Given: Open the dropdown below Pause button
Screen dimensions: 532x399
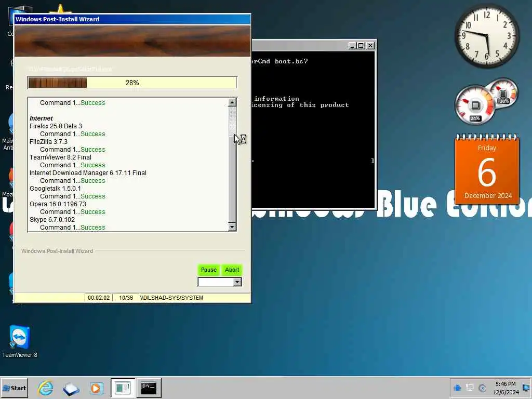Looking at the screenshot, I should click(237, 282).
